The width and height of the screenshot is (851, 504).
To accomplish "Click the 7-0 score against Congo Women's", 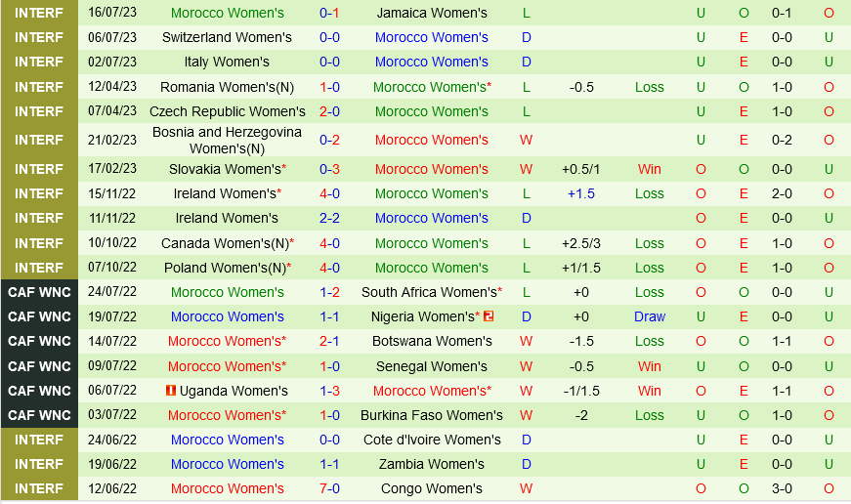I will [329, 488].
